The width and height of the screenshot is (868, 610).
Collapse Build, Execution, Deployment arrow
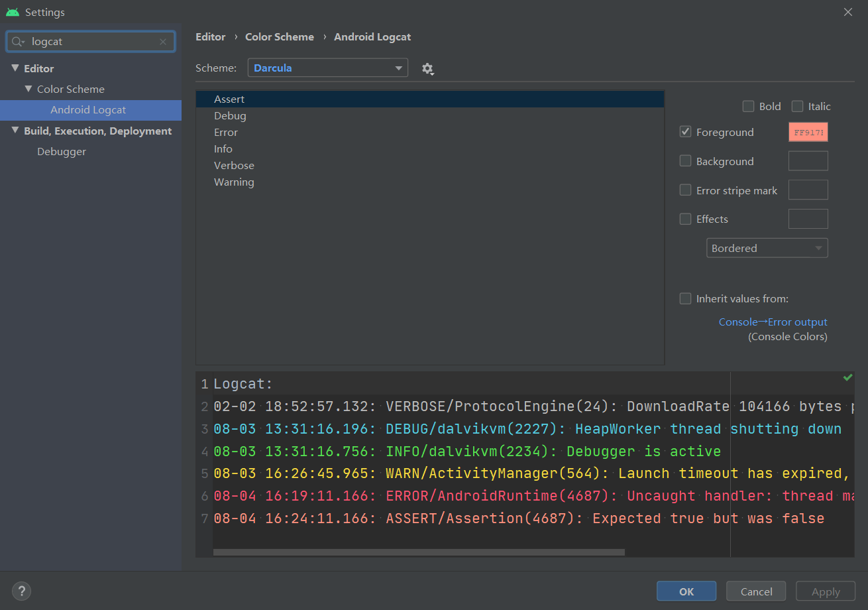point(15,131)
